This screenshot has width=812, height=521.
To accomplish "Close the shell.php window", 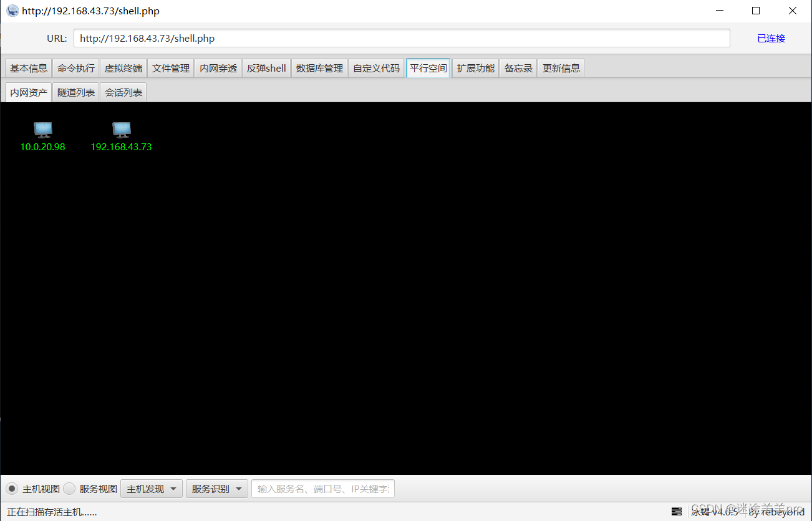I will click(793, 11).
